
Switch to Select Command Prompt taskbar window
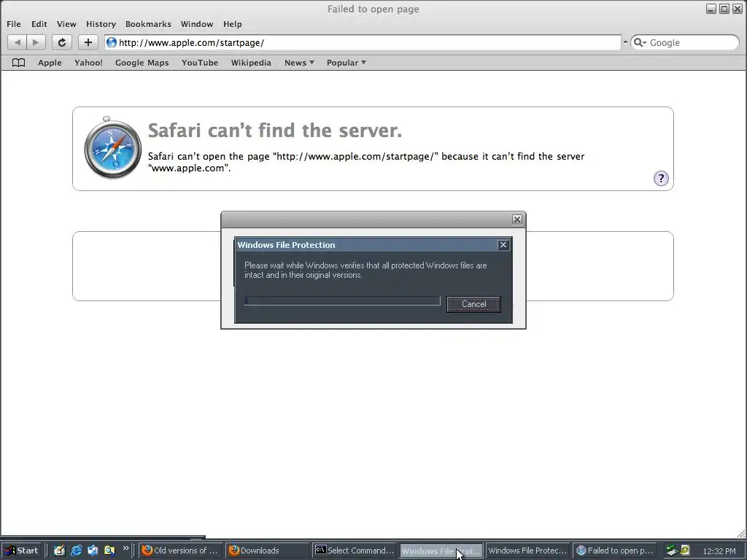355,551
